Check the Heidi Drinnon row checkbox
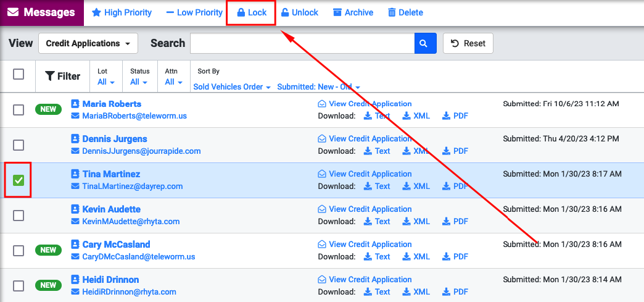Viewport: 644px width, 302px height. 19,285
